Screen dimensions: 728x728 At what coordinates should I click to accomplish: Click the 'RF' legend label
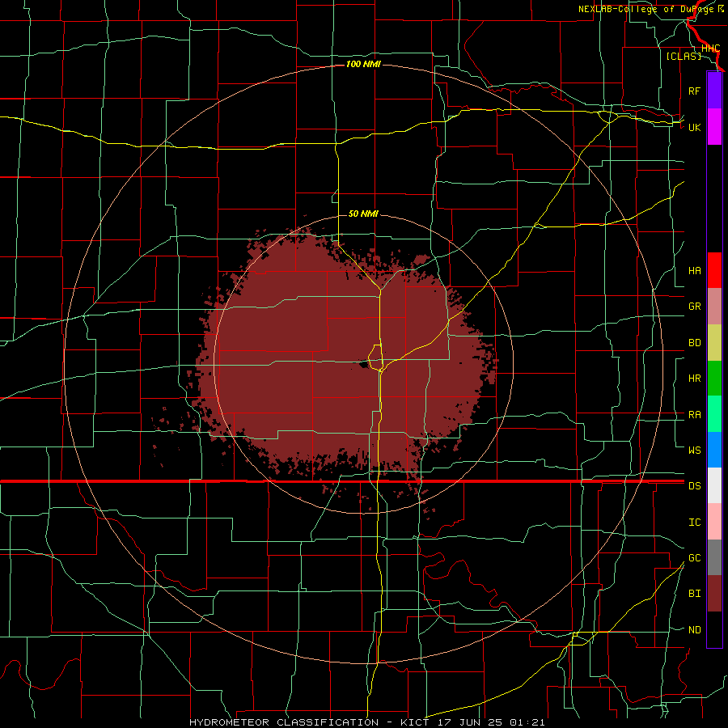tap(694, 91)
